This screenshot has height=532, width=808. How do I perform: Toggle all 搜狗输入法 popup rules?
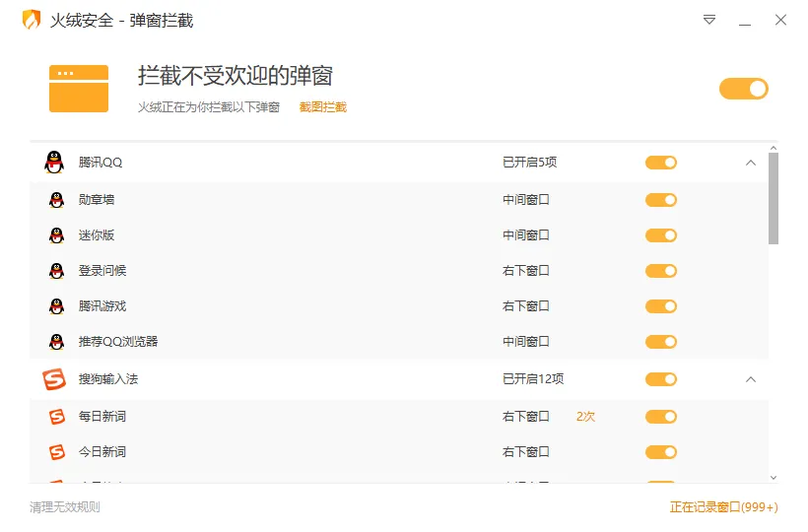point(660,379)
